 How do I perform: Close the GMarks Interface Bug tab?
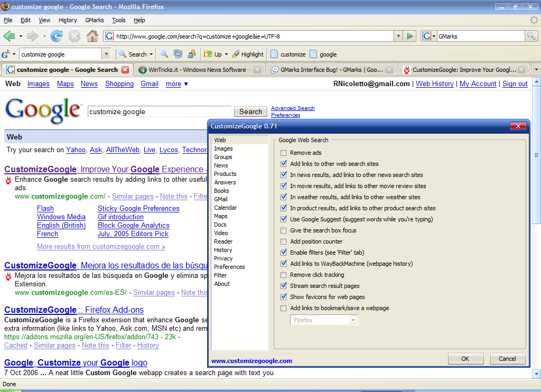pyautogui.click(x=389, y=70)
